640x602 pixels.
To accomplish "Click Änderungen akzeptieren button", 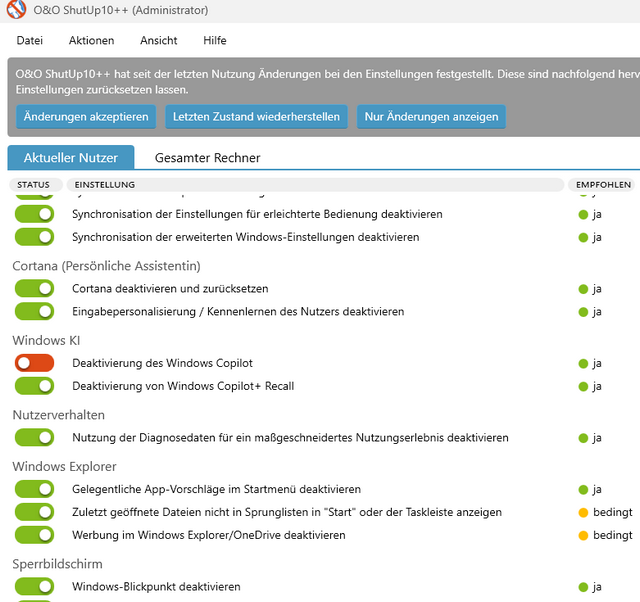I will pos(86,117).
